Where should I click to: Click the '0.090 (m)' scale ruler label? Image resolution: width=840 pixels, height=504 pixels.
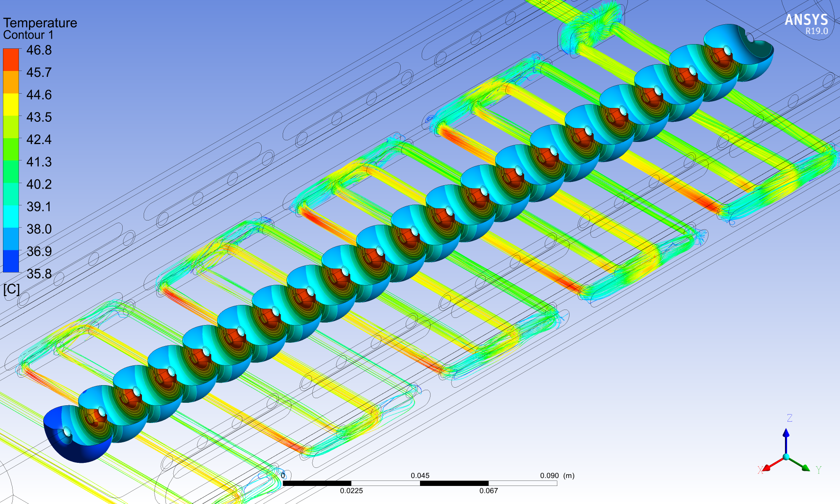pyautogui.click(x=557, y=475)
